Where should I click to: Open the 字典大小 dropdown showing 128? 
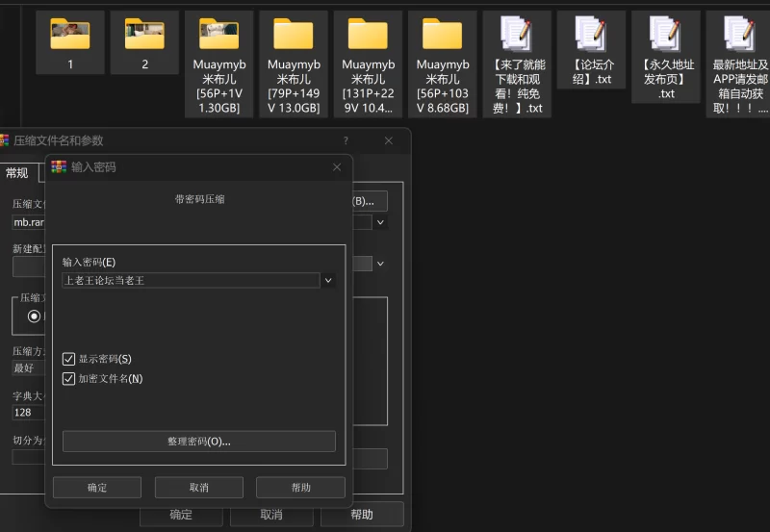pos(29,413)
